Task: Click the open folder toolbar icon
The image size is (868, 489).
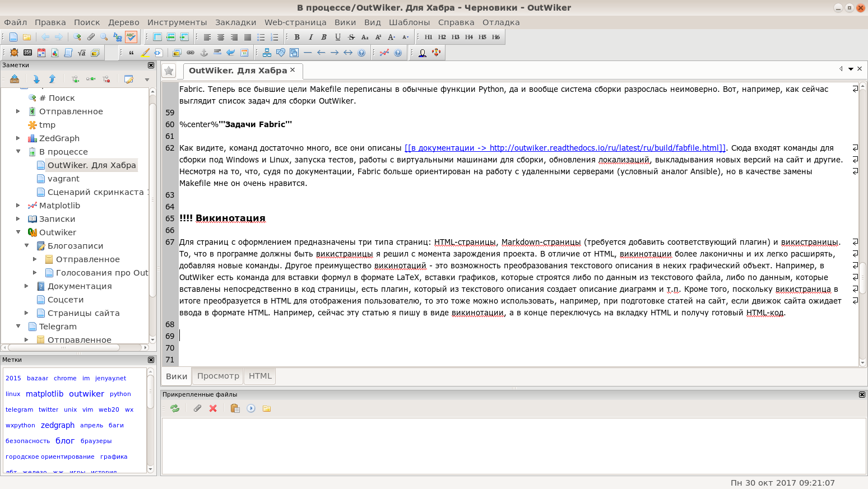Action: click(27, 37)
